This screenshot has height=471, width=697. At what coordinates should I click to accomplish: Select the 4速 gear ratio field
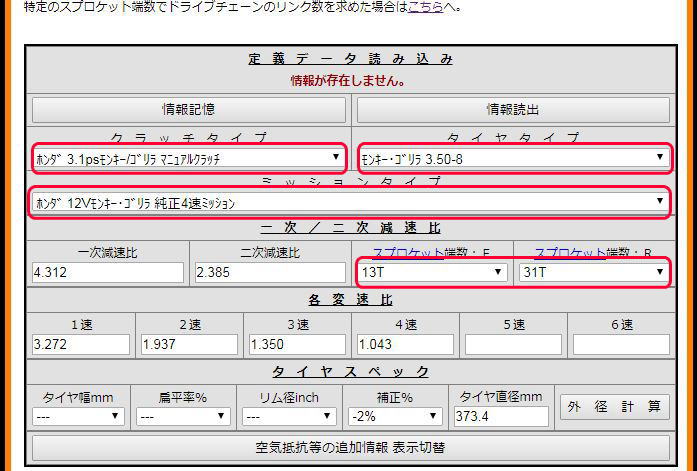click(x=405, y=344)
